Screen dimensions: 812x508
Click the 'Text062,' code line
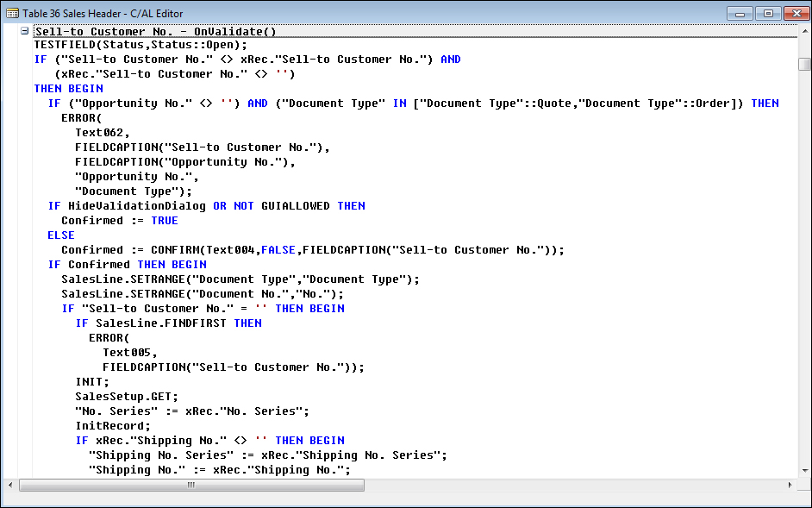[103, 133]
